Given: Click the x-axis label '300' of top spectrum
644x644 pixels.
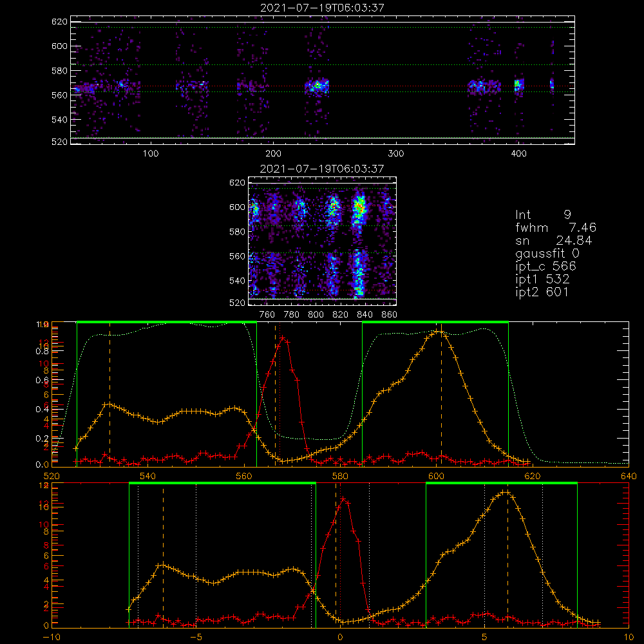Looking at the screenshot, I should point(396,154).
